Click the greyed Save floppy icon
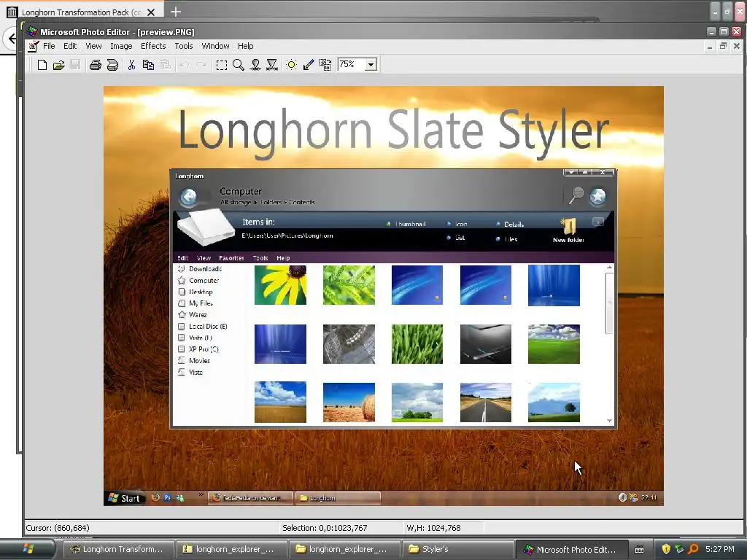Screen dimensions: 747x560 [75, 65]
